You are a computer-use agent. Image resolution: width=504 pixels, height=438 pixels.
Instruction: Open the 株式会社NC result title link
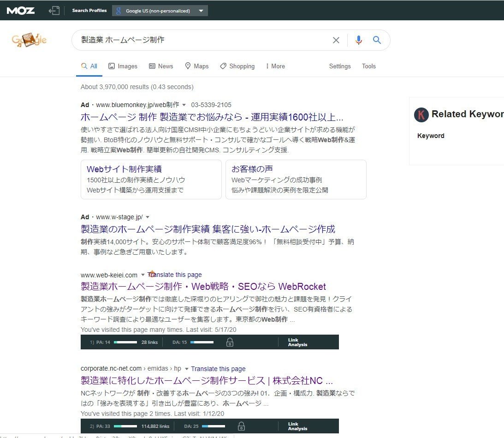tap(207, 380)
